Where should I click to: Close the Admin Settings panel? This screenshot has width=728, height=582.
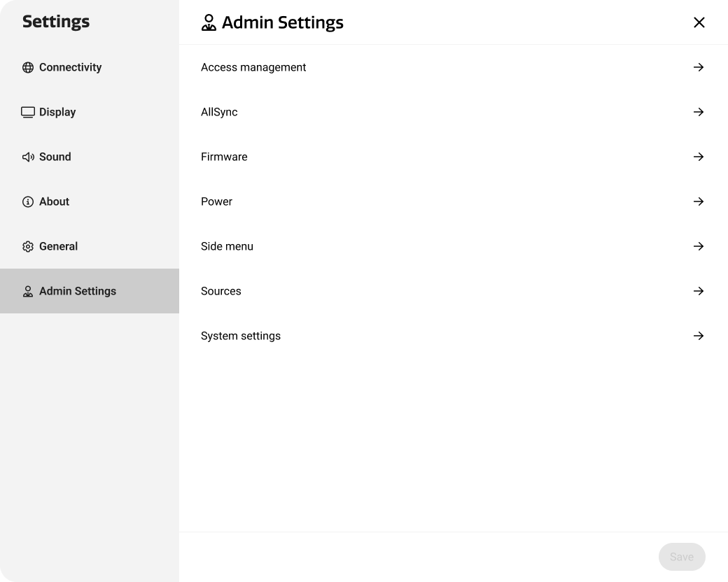coord(699,22)
